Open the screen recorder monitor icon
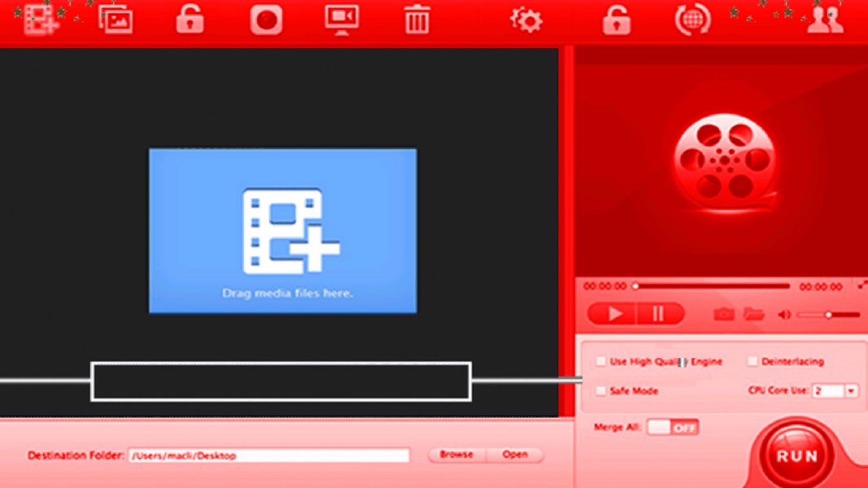The width and height of the screenshot is (868, 488). [x=342, y=20]
